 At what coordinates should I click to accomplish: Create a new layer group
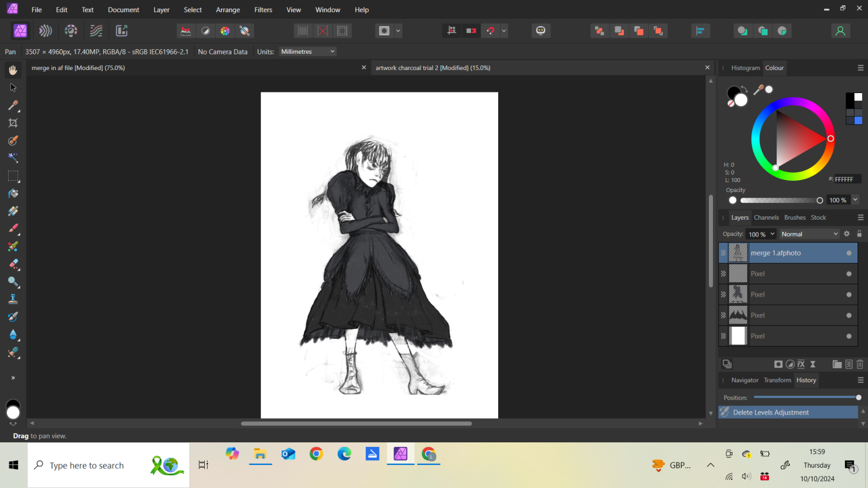pyautogui.click(x=837, y=364)
